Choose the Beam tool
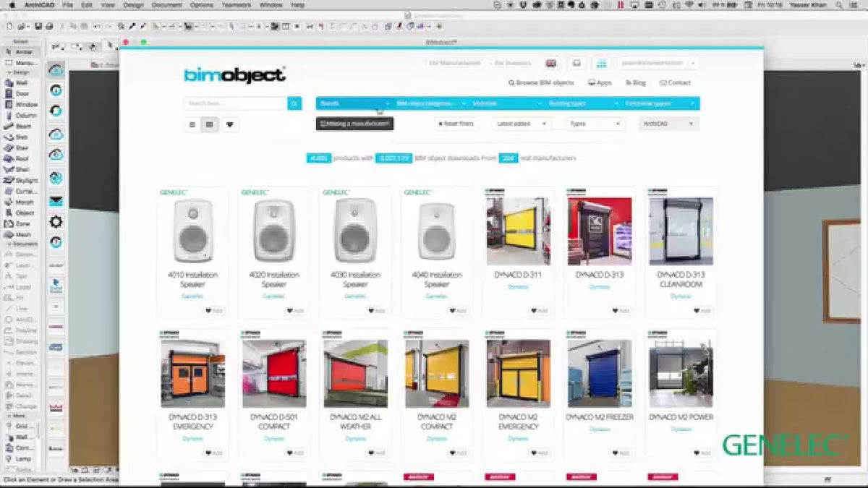This screenshot has width=868, height=488. click(20, 126)
